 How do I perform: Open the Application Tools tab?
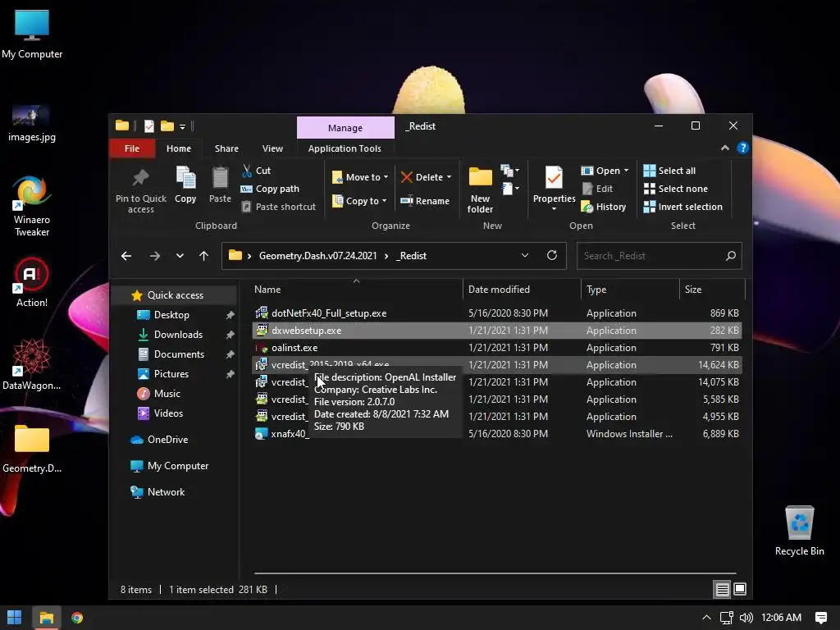tap(345, 148)
